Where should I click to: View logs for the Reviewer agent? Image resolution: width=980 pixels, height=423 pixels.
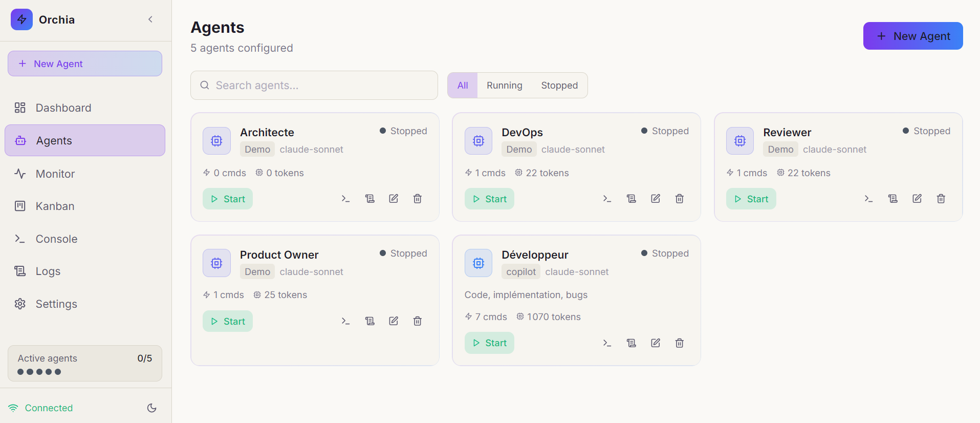[x=893, y=199]
